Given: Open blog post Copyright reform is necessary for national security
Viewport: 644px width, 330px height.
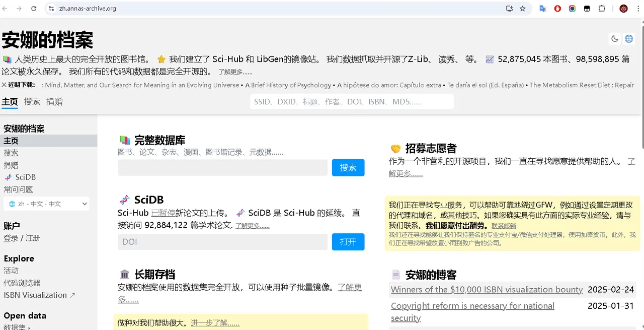Looking at the screenshot, I should [x=472, y=312].
